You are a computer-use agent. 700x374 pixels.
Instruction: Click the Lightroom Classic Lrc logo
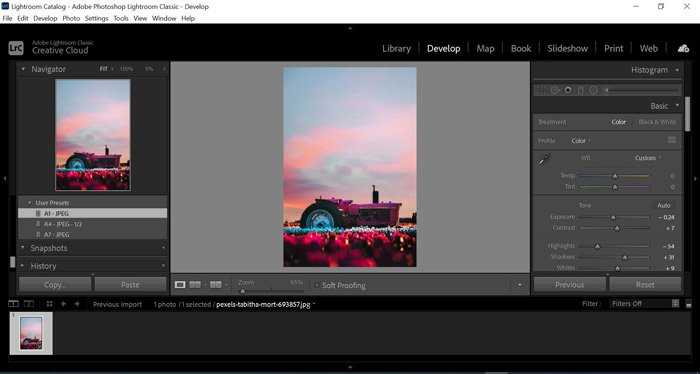[16, 48]
